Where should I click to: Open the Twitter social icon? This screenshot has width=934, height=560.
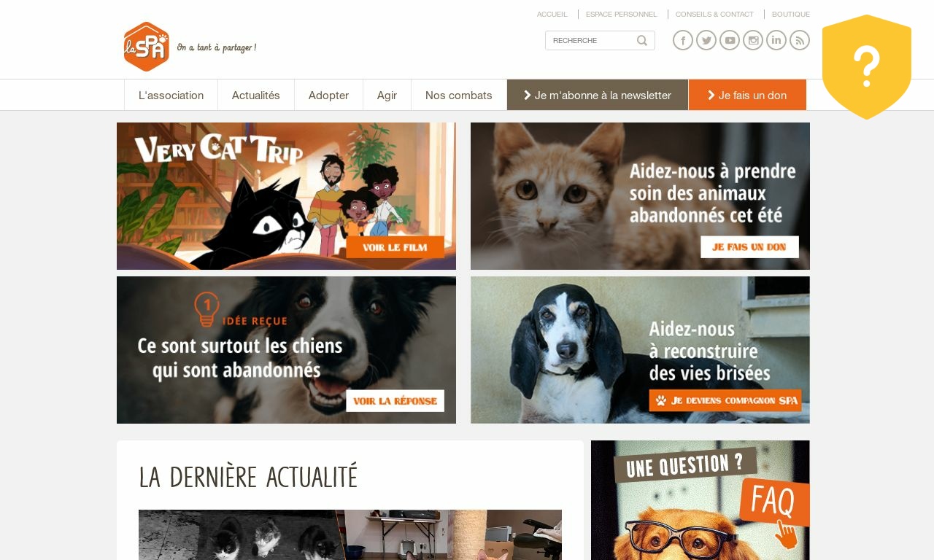[x=706, y=40]
